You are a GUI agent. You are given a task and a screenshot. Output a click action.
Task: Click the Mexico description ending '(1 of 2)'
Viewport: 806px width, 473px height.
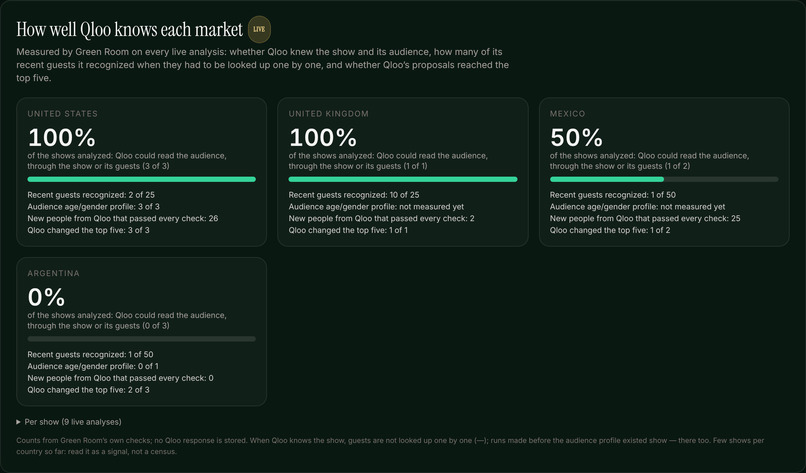coord(649,161)
